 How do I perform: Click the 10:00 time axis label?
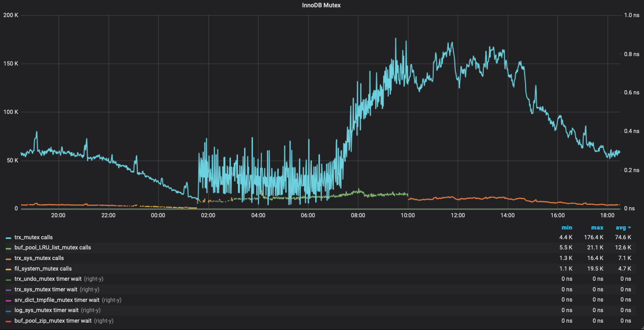point(408,215)
